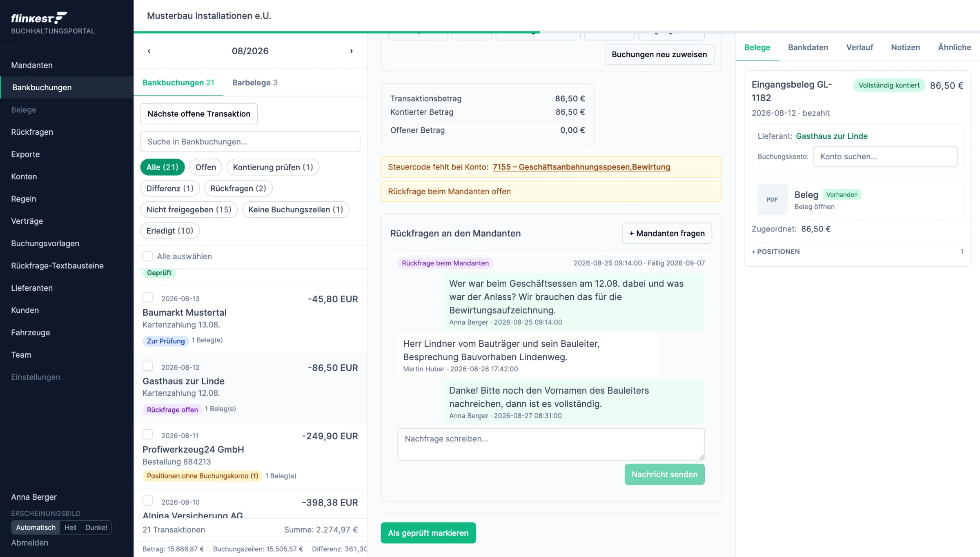Click the Suche in Bankbuchungen field
The height and width of the screenshot is (557, 980).
click(x=250, y=142)
